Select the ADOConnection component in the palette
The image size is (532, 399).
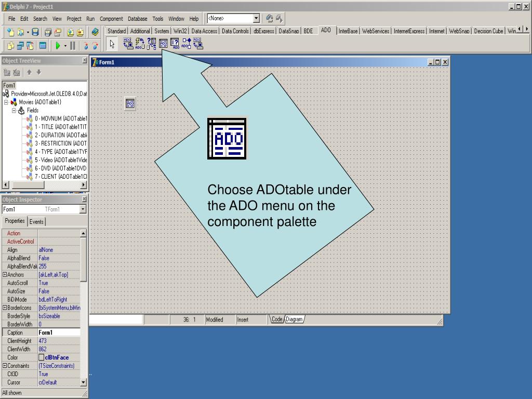point(128,44)
